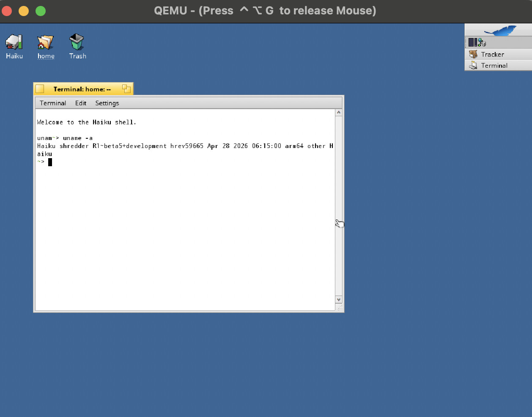The height and width of the screenshot is (417, 532).
Task: Open the Terminal menu in menu bar
Action: [53, 103]
